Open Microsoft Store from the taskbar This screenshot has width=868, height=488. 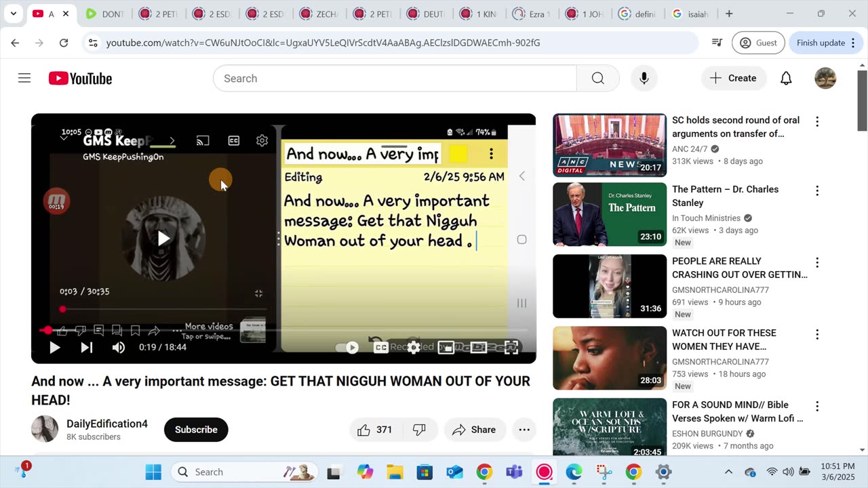(x=425, y=472)
